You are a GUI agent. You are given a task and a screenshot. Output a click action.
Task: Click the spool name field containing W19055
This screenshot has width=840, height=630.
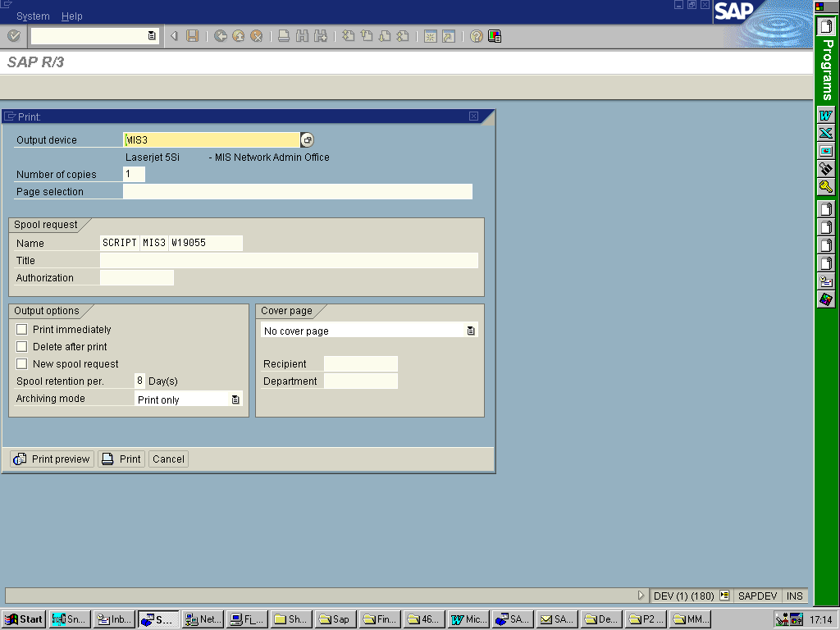pos(206,243)
